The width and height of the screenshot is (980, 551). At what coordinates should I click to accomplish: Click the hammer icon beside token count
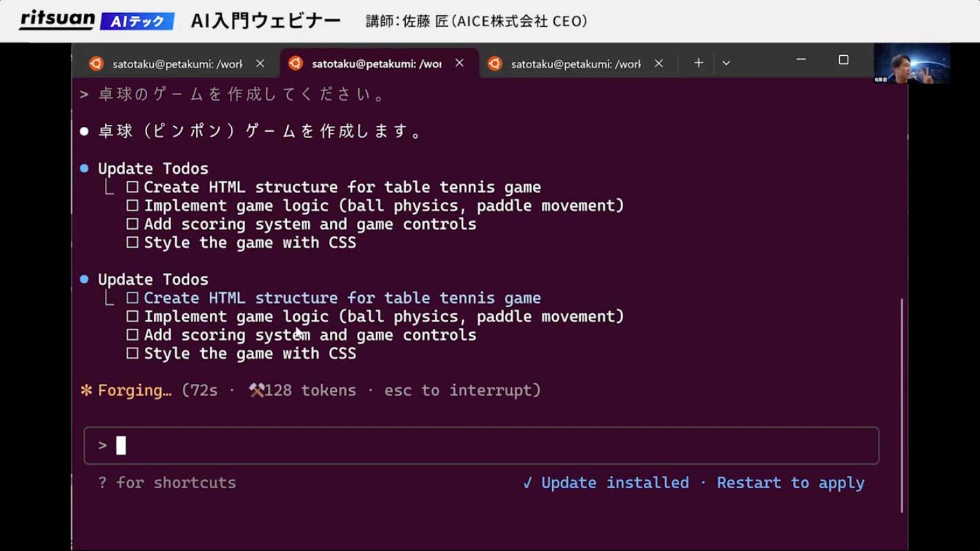(x=257, y=390)
